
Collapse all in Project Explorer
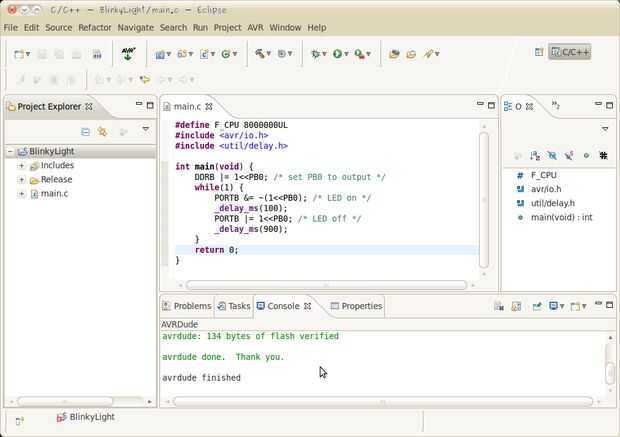pyautogui.click(x=85, y=131)
